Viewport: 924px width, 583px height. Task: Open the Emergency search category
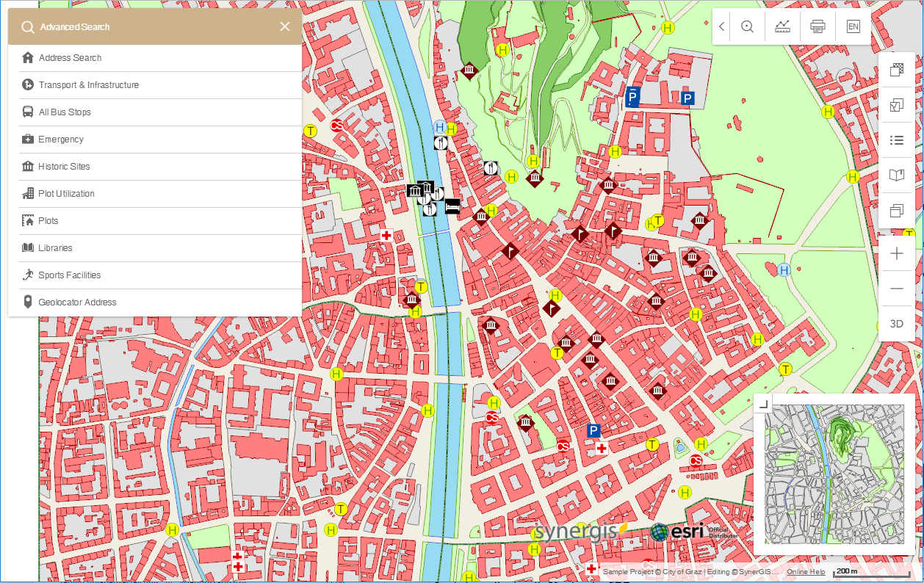(155, 140)
